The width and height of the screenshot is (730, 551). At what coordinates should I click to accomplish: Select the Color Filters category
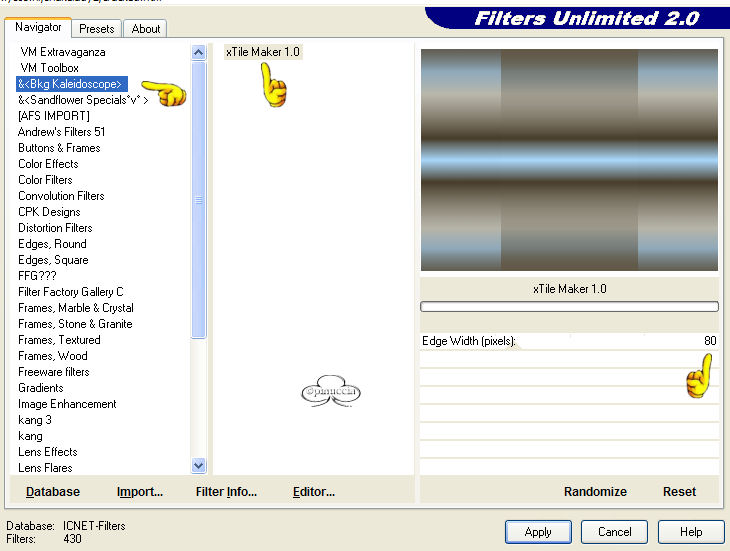[45, 180]
